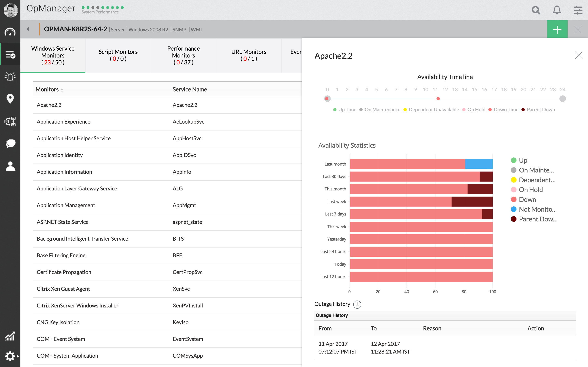This screenshot has height=367, width=588.
Task: Click the timeline's right end handle
Action: tap(562, 99)
